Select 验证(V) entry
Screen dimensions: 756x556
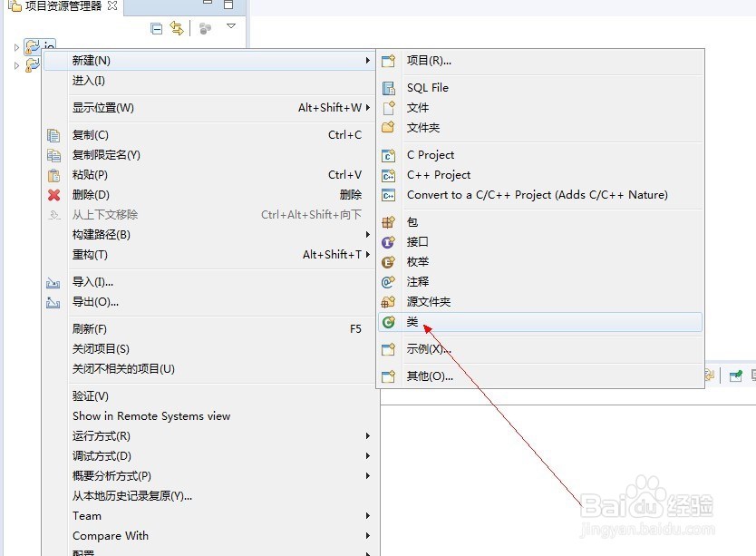pyautogui.click(x=208, y=396)
